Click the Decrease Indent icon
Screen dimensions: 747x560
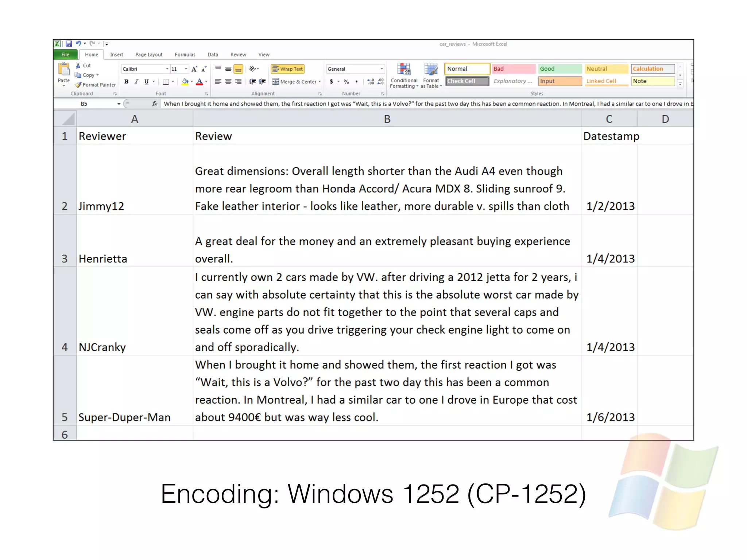pos(252,81)
